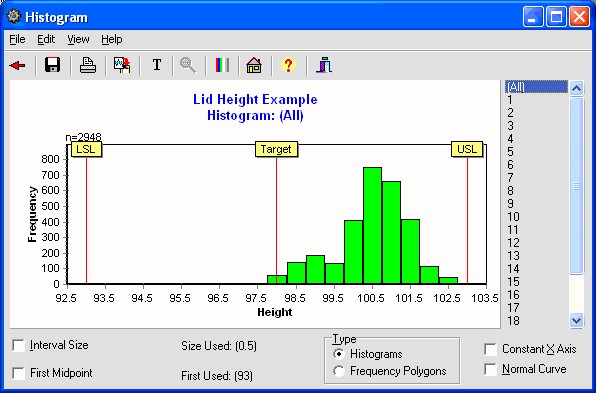Select item 8 in the subgroup list
The width and height of the screenshot is (596, 393).
(x=536, y=191)
